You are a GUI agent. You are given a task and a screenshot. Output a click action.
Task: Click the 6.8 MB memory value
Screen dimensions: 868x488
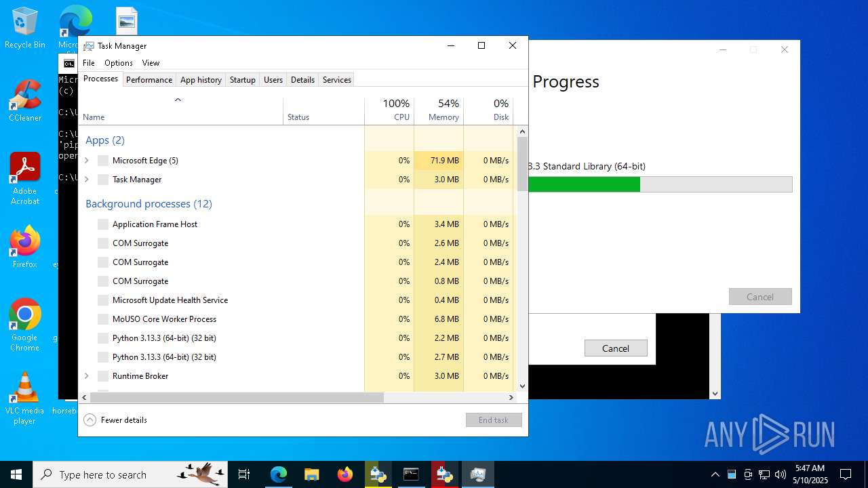point(447,319)
